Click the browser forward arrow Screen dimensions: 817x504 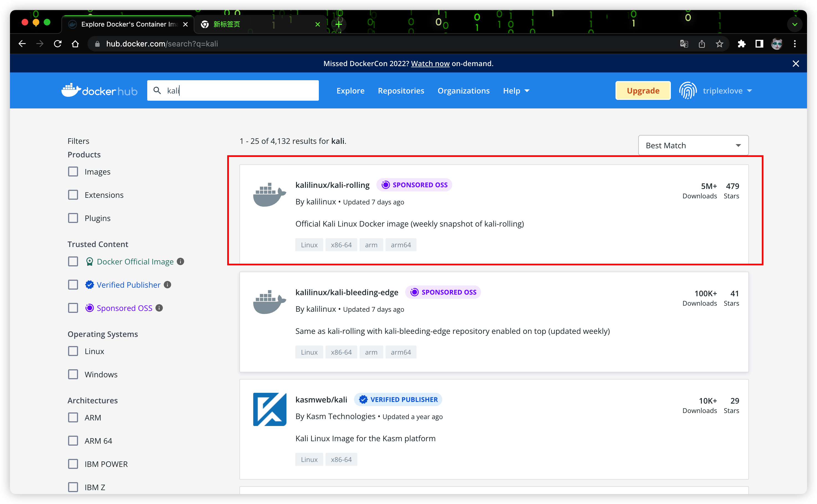(x=40, y=44)
